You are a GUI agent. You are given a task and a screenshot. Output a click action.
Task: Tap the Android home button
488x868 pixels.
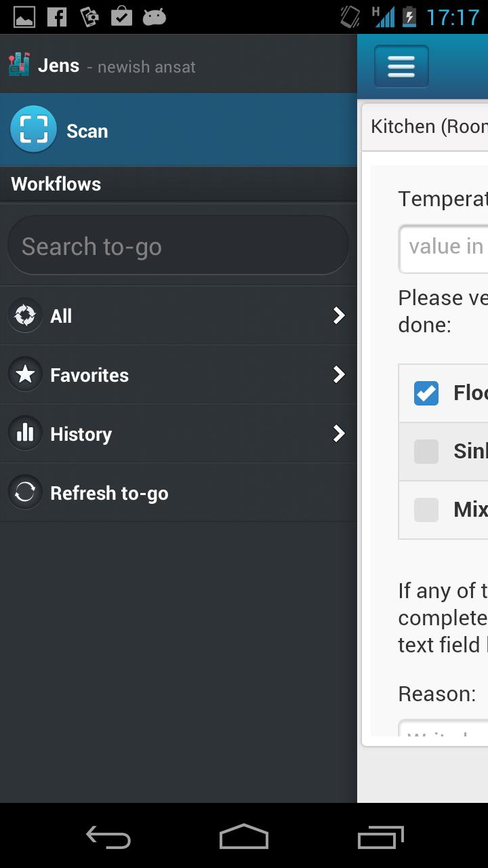243,837
